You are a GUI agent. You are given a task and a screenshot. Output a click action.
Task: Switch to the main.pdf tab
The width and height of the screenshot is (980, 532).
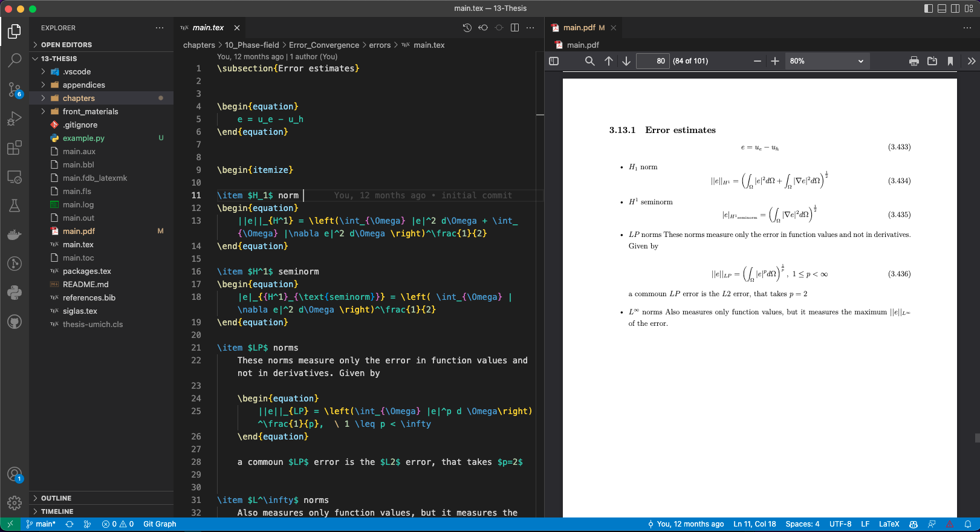(x=579, y=28)
